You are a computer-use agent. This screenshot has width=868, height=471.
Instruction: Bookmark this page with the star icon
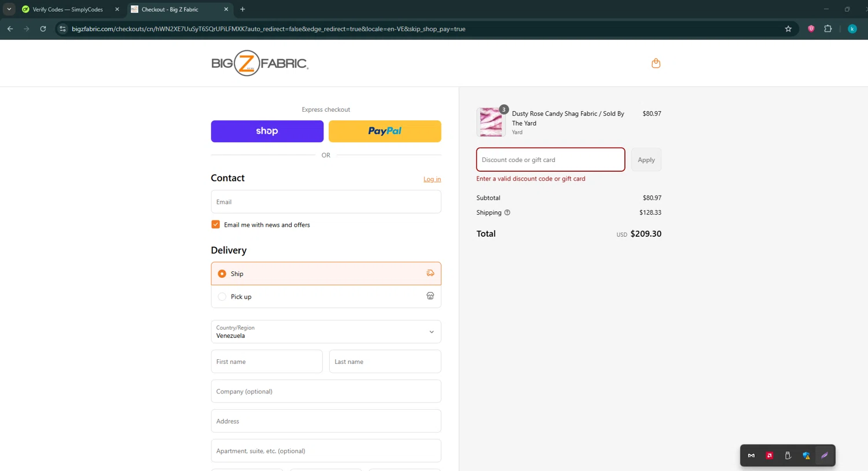pyautogui.click(x=788, y=29)
